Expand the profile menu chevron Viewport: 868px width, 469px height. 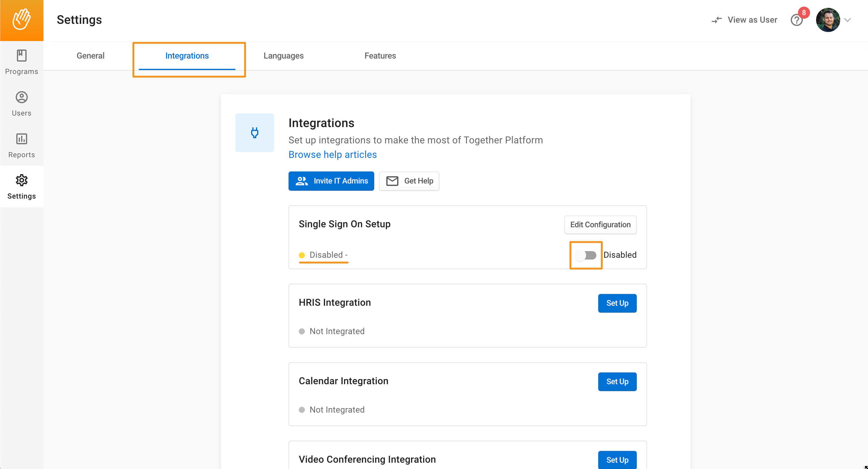pos(848,20)
